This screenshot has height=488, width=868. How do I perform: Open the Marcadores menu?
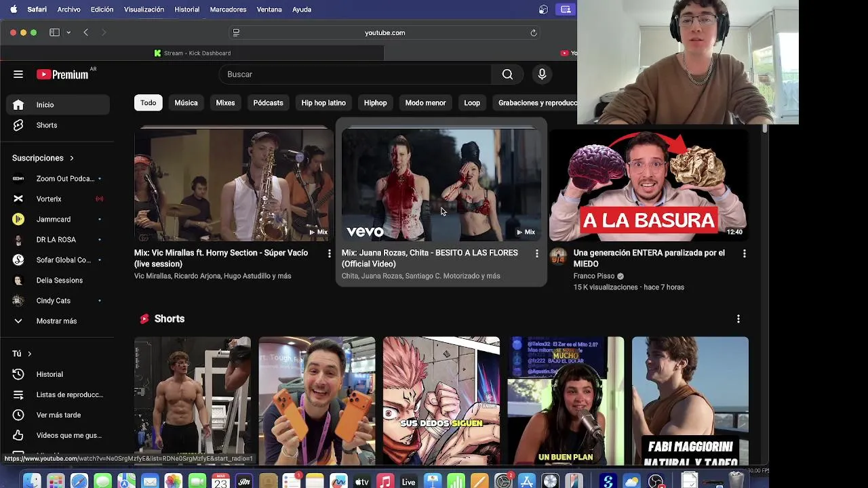pos(228,9)
